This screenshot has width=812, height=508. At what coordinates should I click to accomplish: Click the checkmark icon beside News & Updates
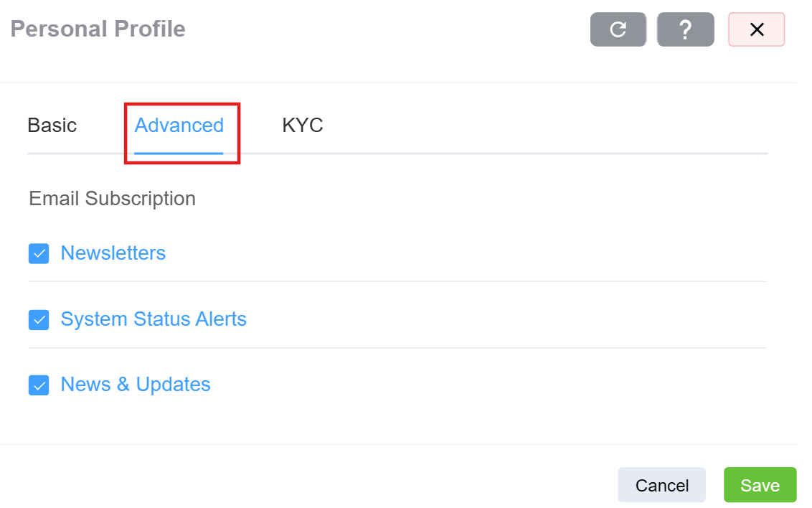(39, 385)
